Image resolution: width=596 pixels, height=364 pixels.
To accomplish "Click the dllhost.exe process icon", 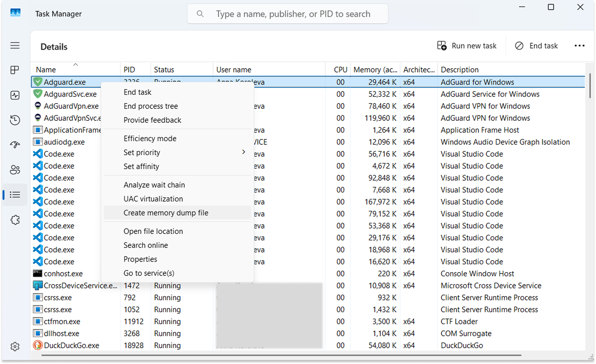I will [38, 333].
